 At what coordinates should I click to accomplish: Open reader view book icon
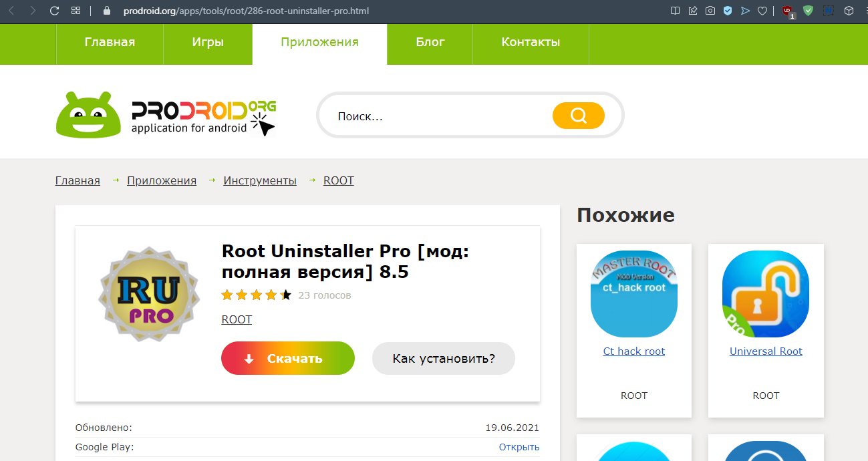coord(676,11)
